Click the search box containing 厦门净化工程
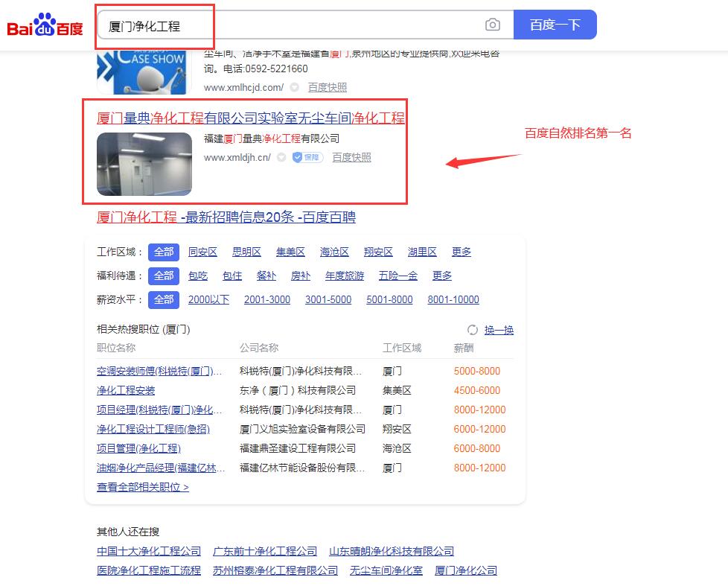 point(290,25)
